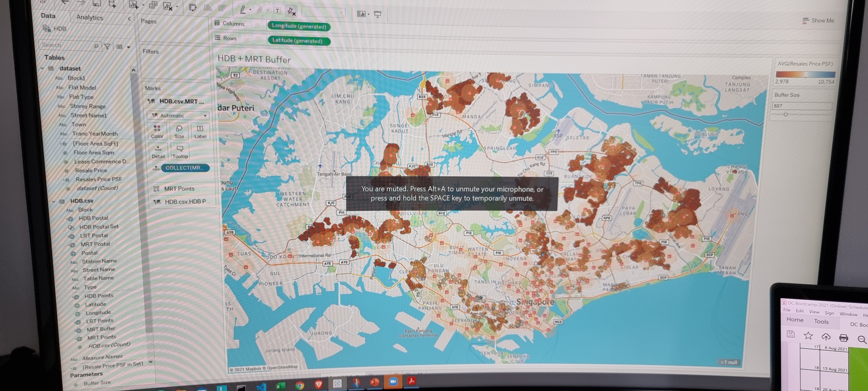
Task: Open the Edit menu in Acrobat window
Action: 800,311
